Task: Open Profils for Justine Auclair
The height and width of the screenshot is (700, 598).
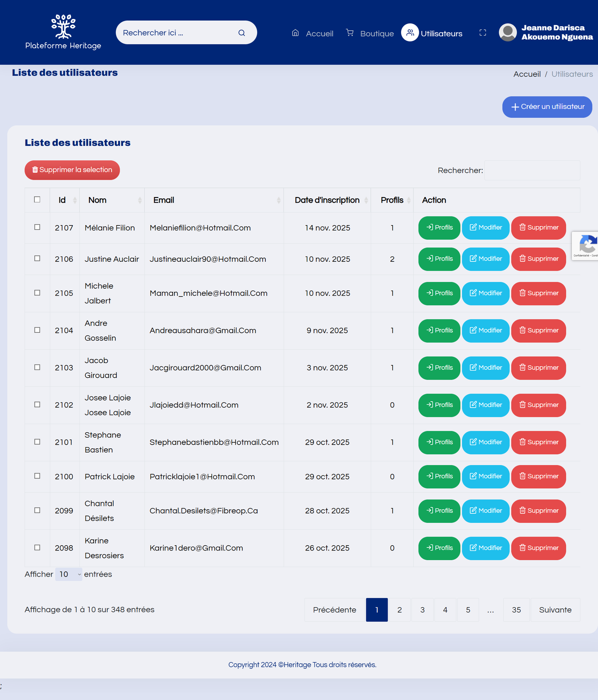Action: pos(439,259)
